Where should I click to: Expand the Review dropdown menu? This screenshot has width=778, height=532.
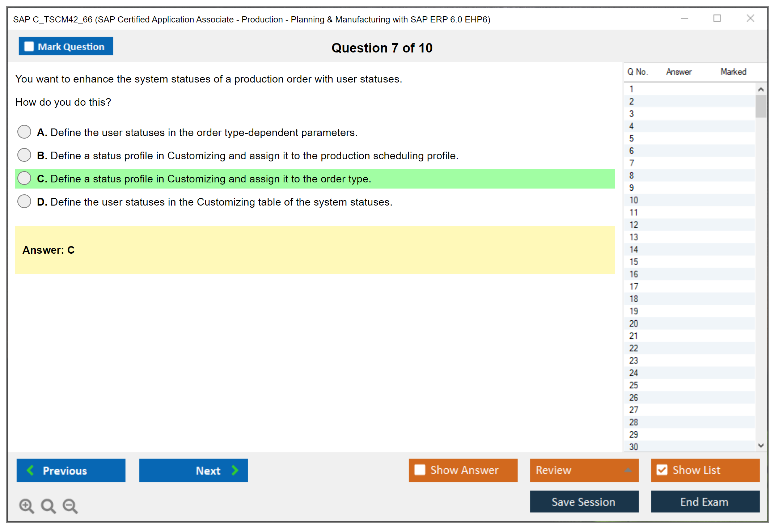pyautogui.click(x=628, y=470)
